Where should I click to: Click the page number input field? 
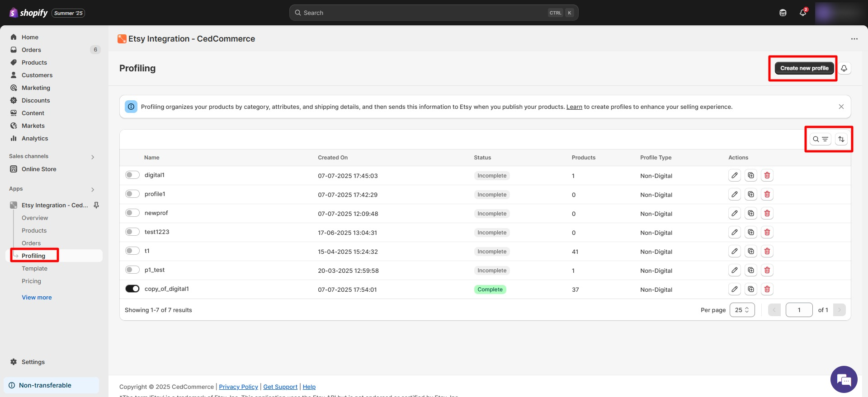pyautogui.click(x=799, y=310)
